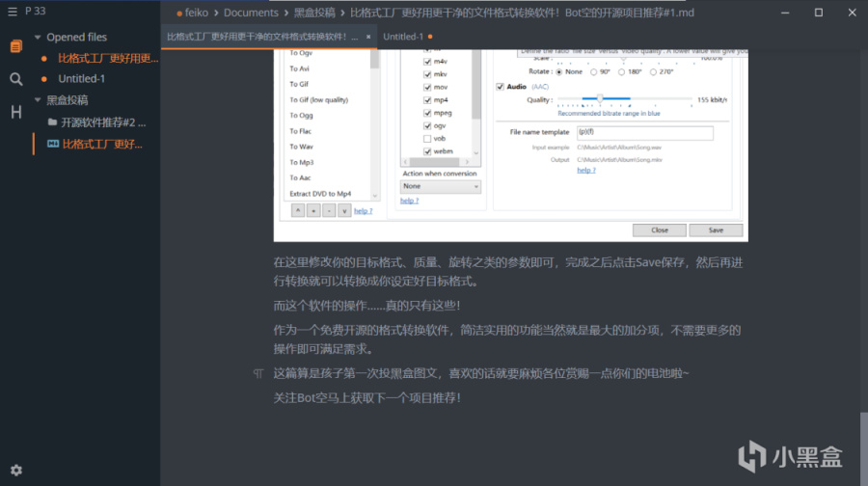Click Documents in the breadcrumb path

coord(251,13)
